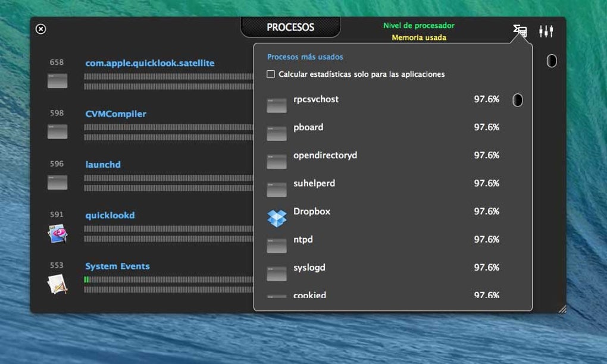
Task: Enable 'Calcular estadísticas solo para las aplicaciones' checkbox
Action: tap(271, 74)
